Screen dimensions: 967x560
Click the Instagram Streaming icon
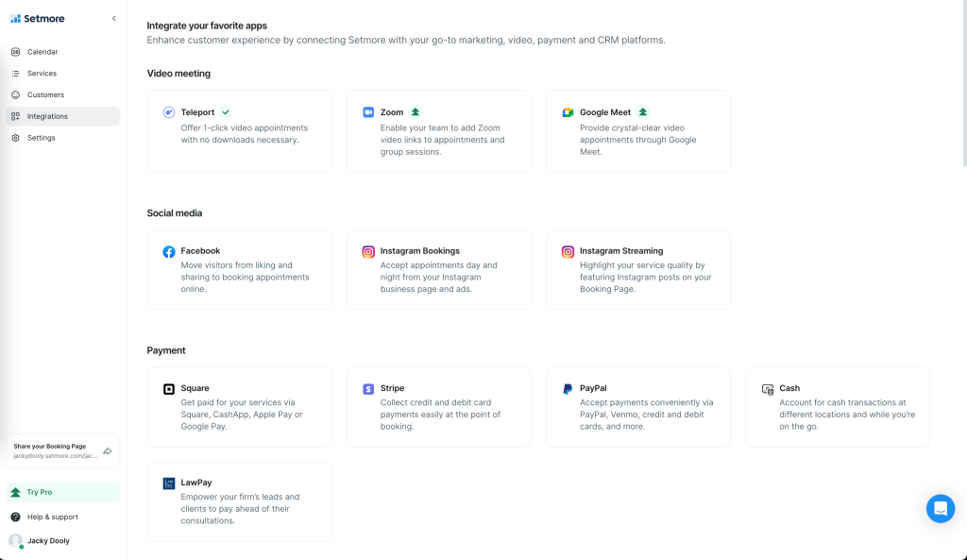pyautogui.click(x=568, y=251)
